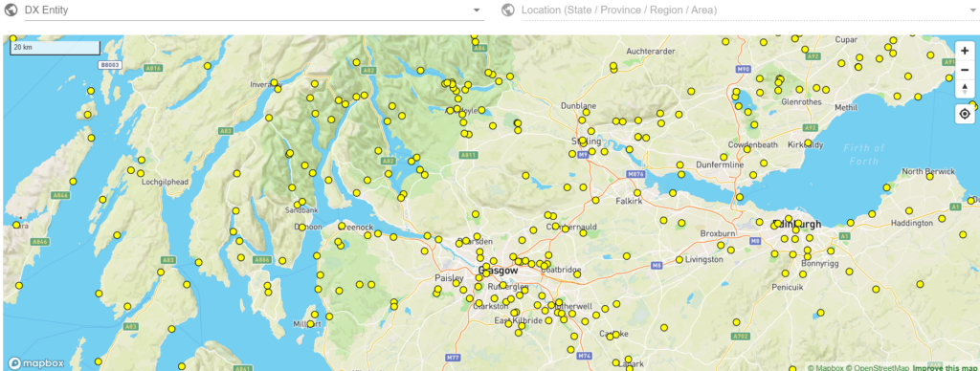Click the A811 road shield
Viewport: 980px width, 371px height.
(467, 154)
